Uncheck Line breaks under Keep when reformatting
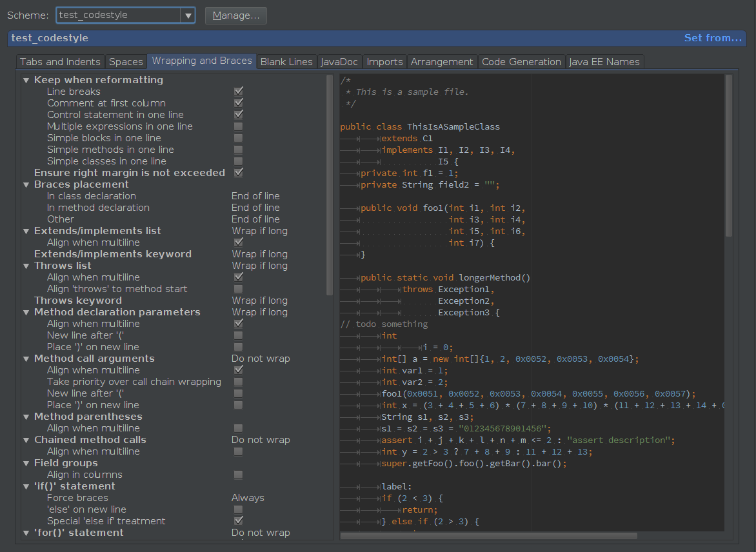756x552 pixels. coord(238,91)
